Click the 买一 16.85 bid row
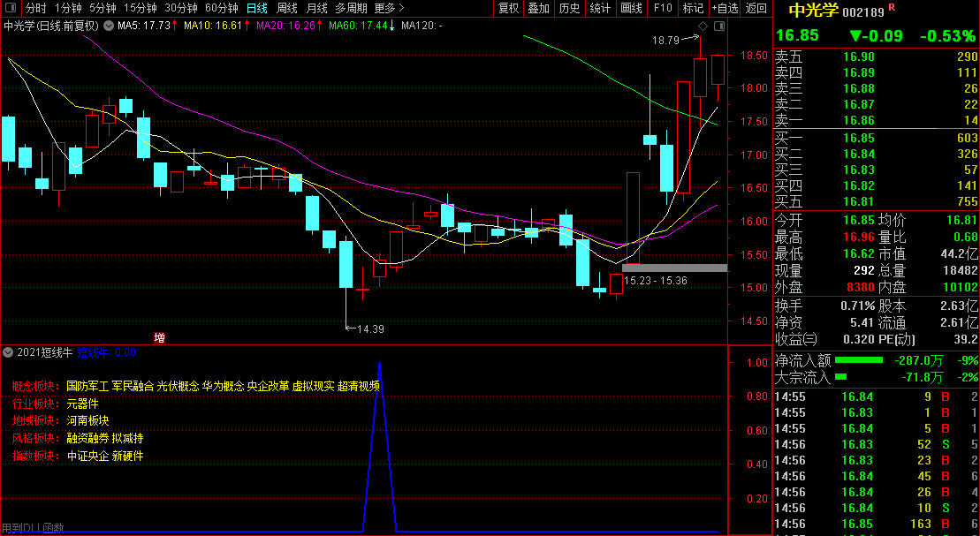Image resolution: width=980 pixels, height=536 pixels. tap(877, 138)
